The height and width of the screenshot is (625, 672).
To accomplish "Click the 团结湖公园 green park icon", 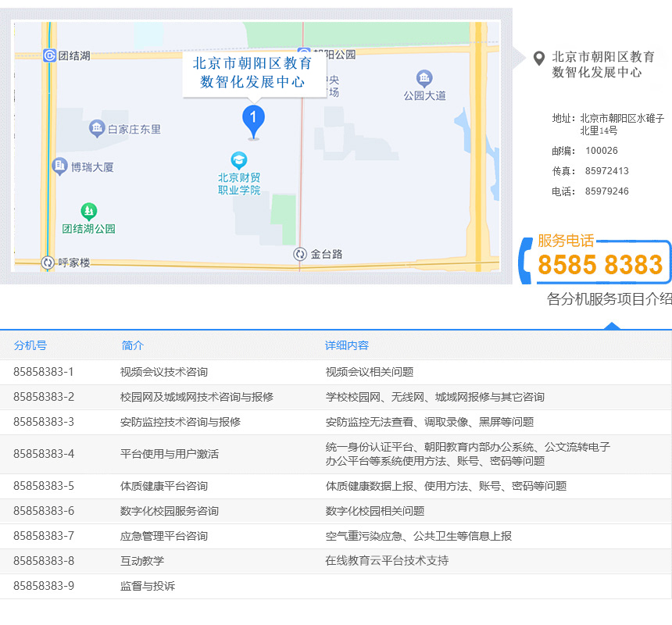I will pyautogui.click(x=89, y=211).
